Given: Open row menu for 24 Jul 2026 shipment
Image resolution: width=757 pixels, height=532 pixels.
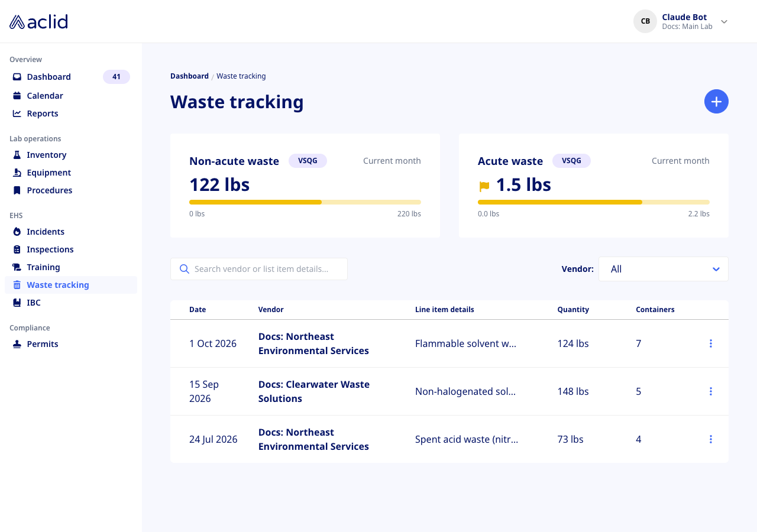Looking at the screenshot, I should 710,439.
